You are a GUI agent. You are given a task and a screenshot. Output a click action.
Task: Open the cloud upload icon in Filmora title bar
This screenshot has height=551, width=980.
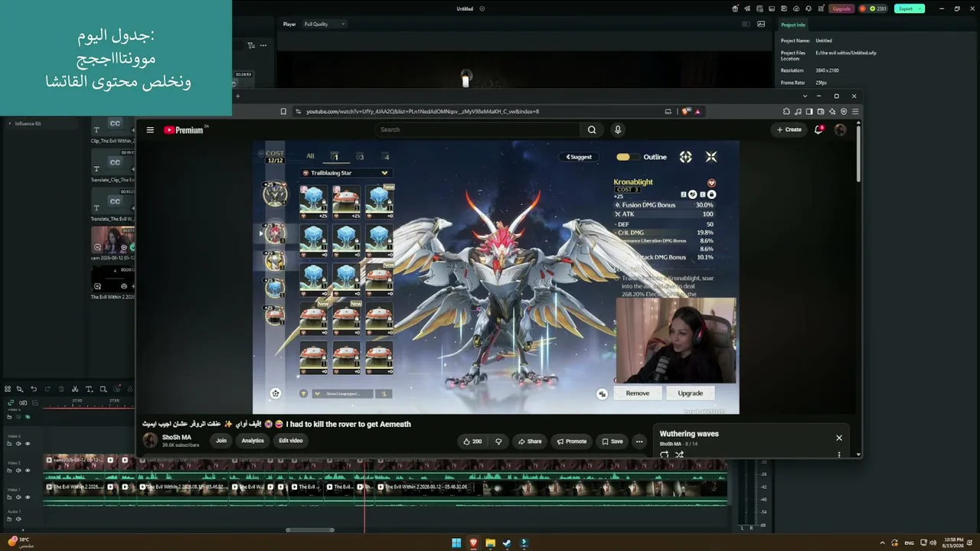click(798, 8)
